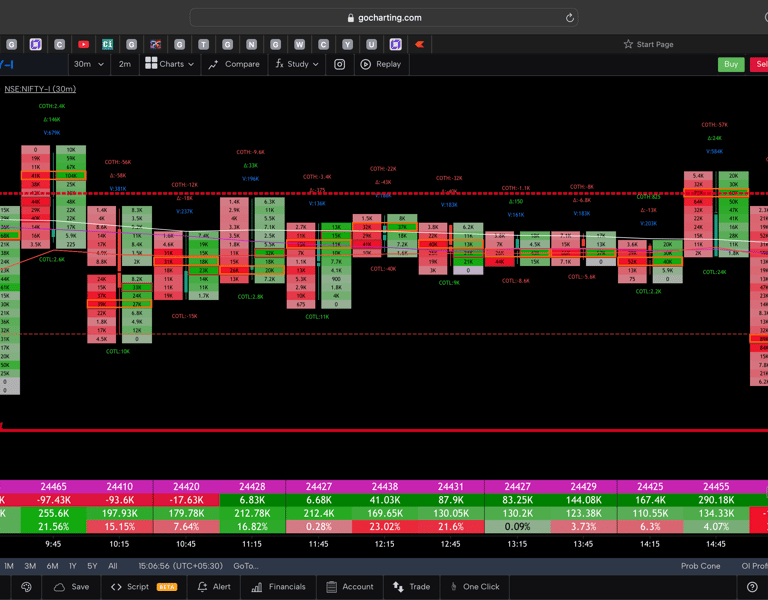
Task: Set chart range to 6M
Action: coord(52,566)
